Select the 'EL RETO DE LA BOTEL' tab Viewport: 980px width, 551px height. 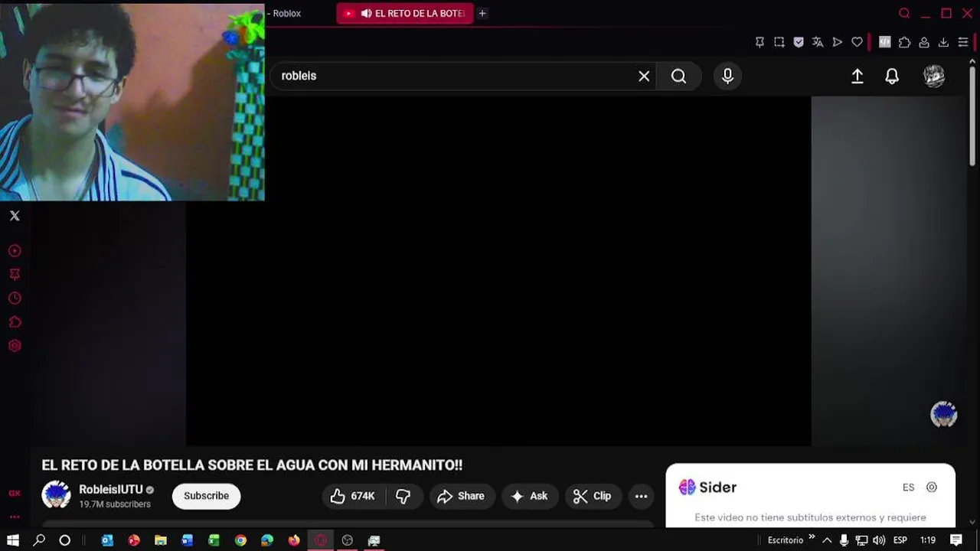[405, 13]
